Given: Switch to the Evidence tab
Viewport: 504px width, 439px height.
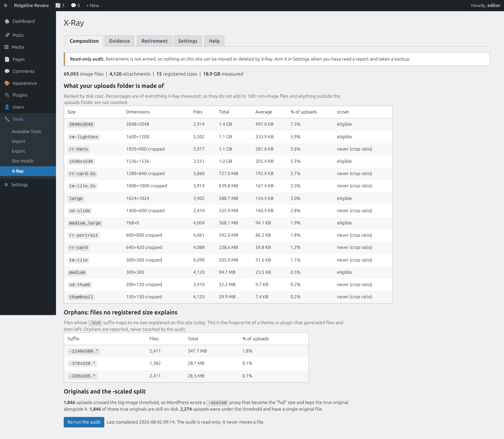Looking at the screenshot, I should (x=120, y=41).
